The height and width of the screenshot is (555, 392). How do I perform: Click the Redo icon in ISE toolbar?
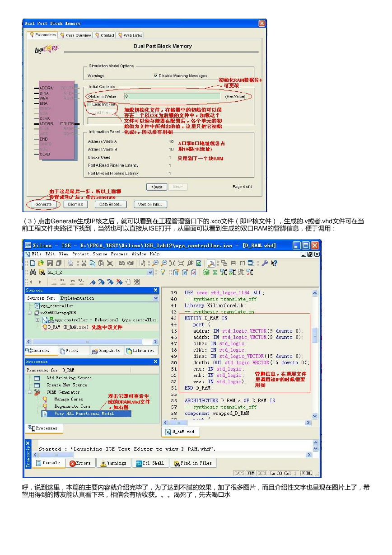(131, 263)
